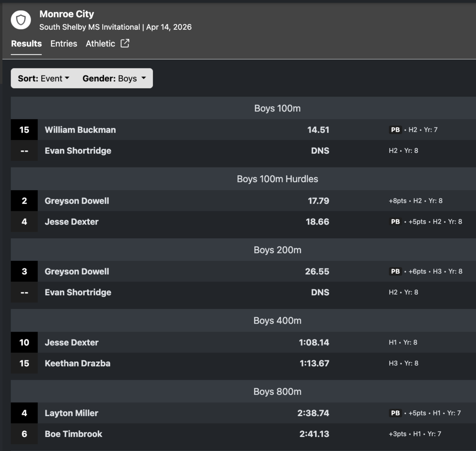Viewport: 476px width, 451px height.
Task: Click the place 10 badge for Jesse Dexter
Action: click(24, 343)
